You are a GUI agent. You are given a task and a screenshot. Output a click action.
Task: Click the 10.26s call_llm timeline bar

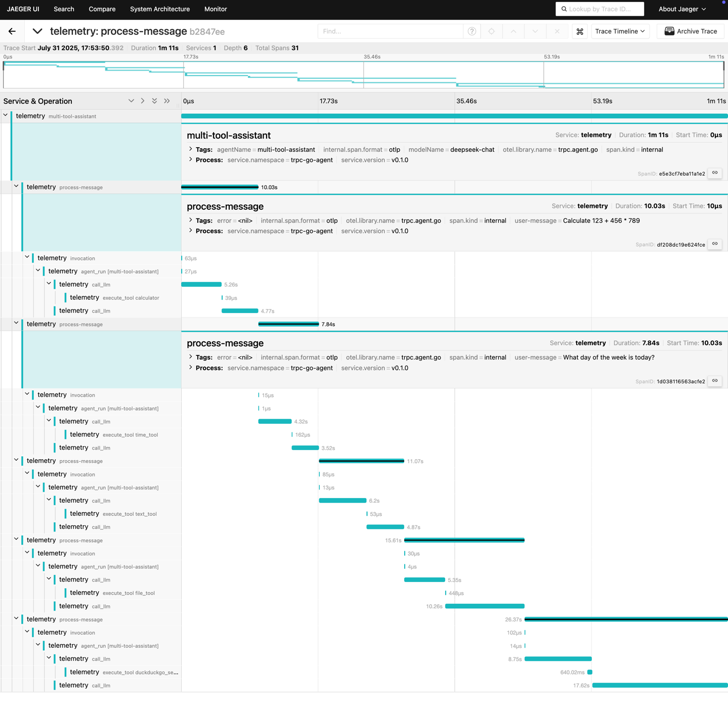[x=485, y=606]
